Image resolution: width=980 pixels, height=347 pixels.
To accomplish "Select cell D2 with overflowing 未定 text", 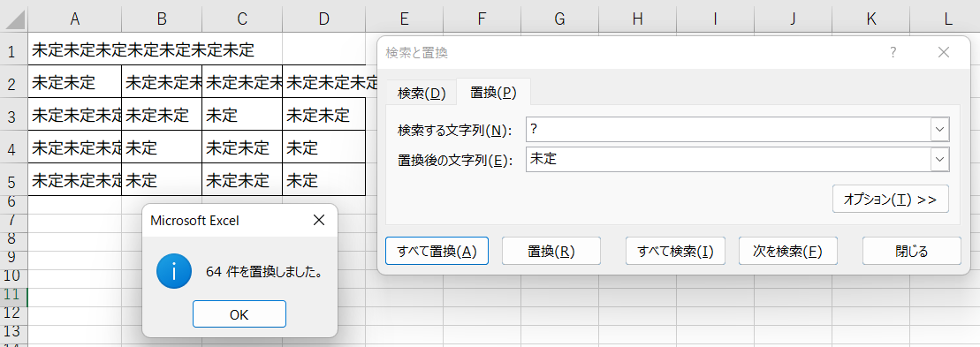I will tap(323, 81).
